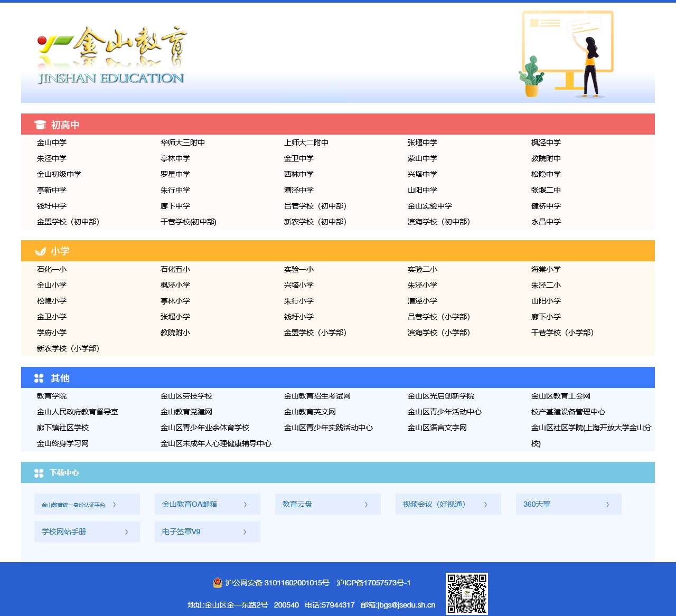Select the 初高中 section header
The image size is (676, 616).
338,124
